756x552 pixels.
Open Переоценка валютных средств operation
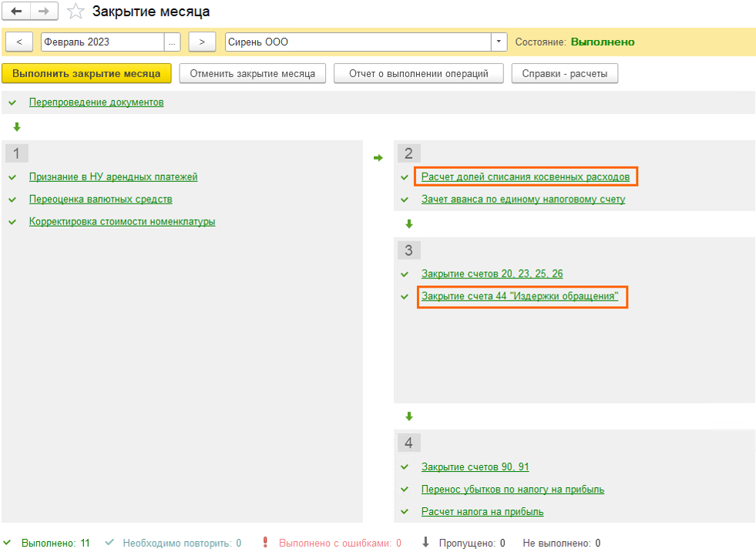[101, 199]
